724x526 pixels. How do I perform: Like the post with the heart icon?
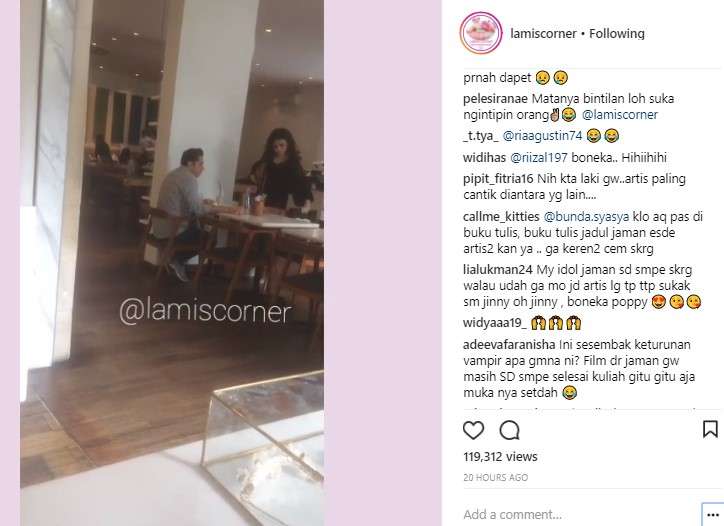473,430
